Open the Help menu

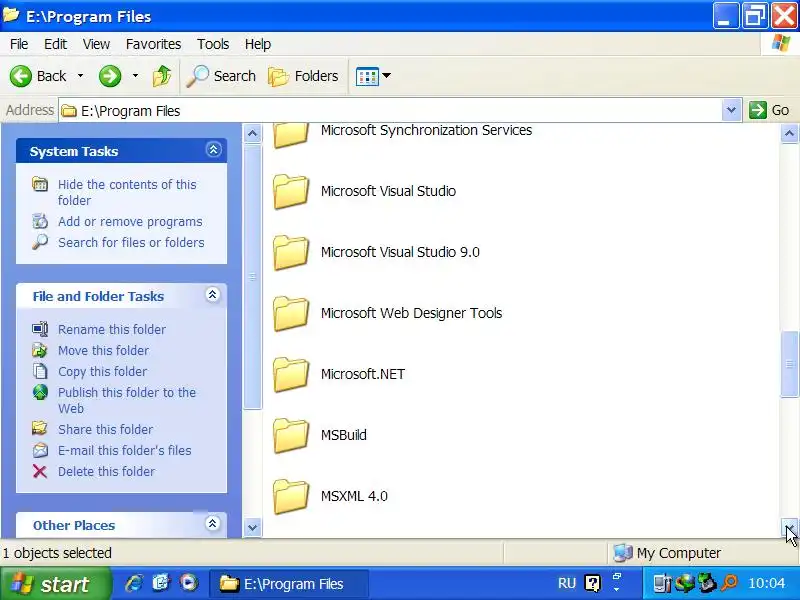click(x=258, y=44)
